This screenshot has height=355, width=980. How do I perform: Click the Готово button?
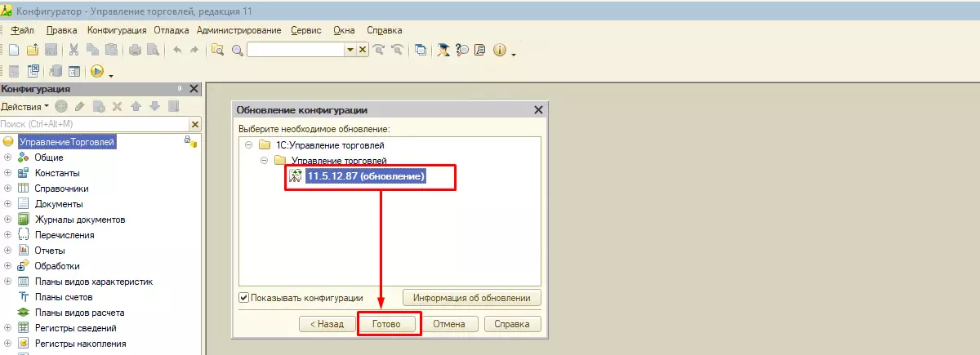point(386,324)
